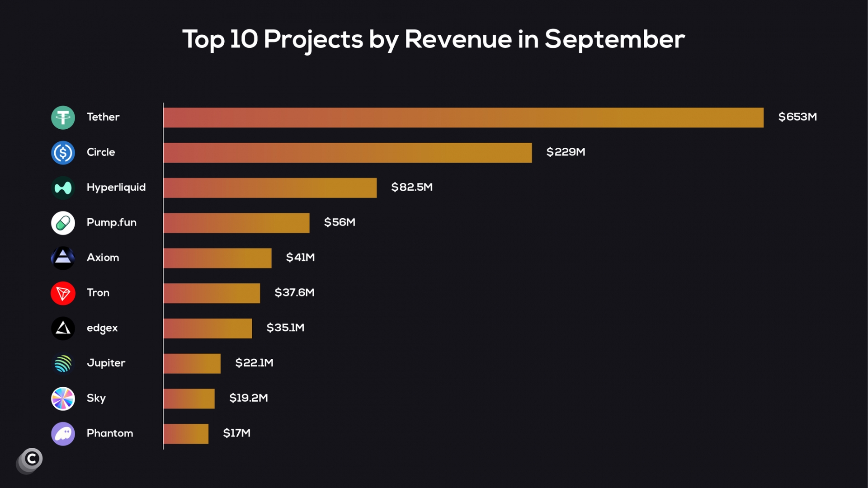Click the colorful Sky logo
This screenshot has height=488, width=868.
coord(63,399)
